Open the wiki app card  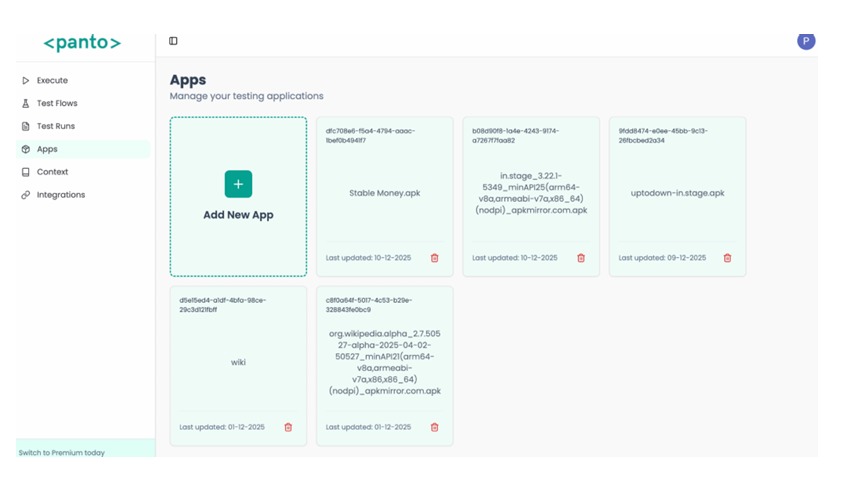point(238,362)
